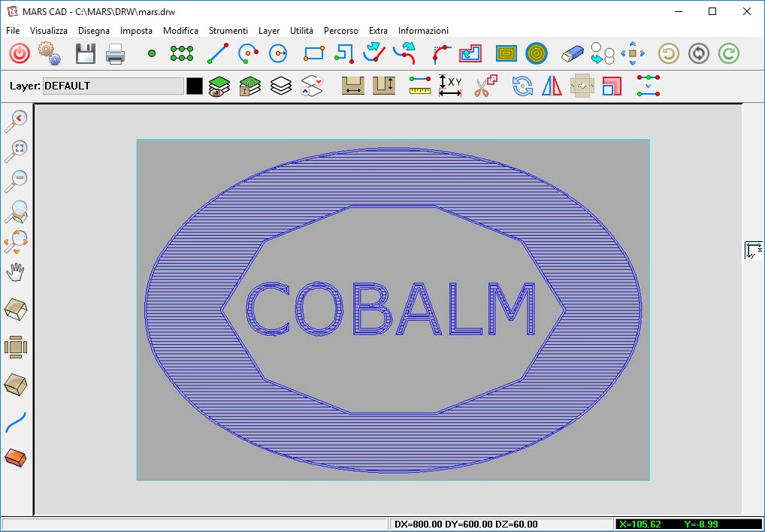Click the black layer color swatch

(x=194, y=86)
